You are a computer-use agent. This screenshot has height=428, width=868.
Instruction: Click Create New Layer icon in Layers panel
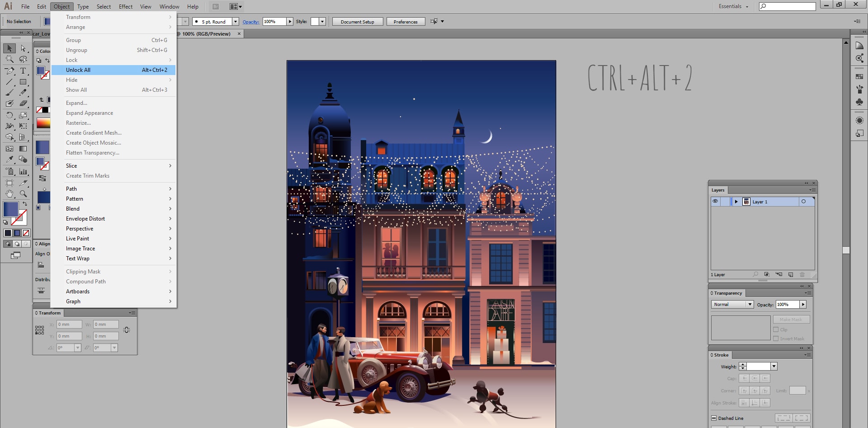point(791,275)
